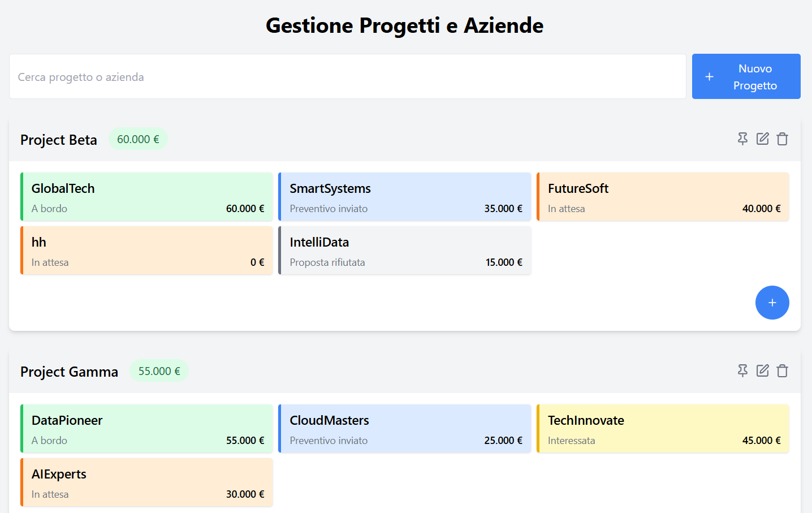The width and height of the screenshot is (812, 513).
Task: Select the IntelliData rejected proposal card
Action: coord(405,251)
